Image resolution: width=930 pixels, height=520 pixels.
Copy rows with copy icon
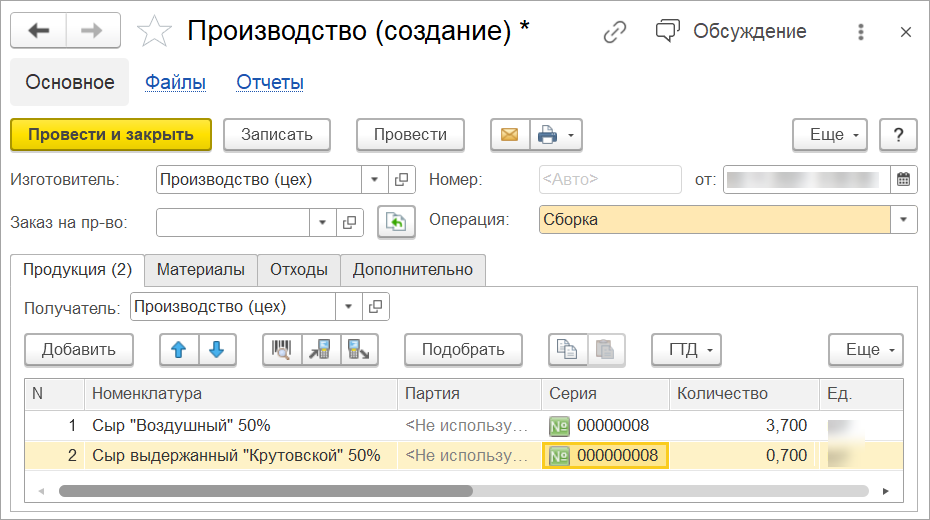click(x=568, y=350)
